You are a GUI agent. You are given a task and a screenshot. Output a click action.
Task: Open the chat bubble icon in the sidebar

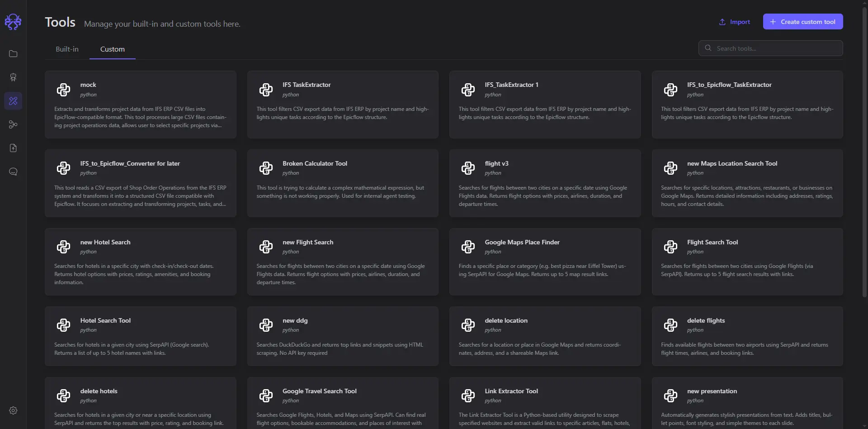point(13,172)
